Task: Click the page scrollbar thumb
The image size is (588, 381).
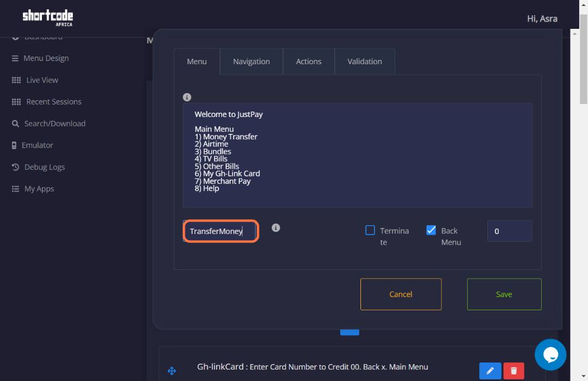Action: [584, 59]
